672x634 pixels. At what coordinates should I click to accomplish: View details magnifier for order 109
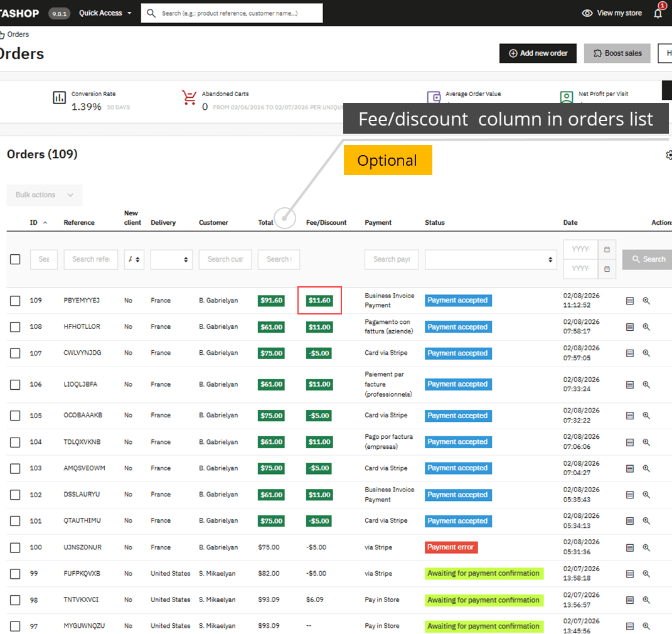pyautogui.click(x=646, y=301)
